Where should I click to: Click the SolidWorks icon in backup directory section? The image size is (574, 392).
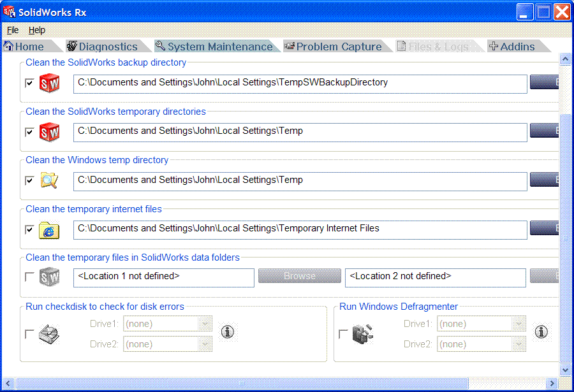(49, 83)
